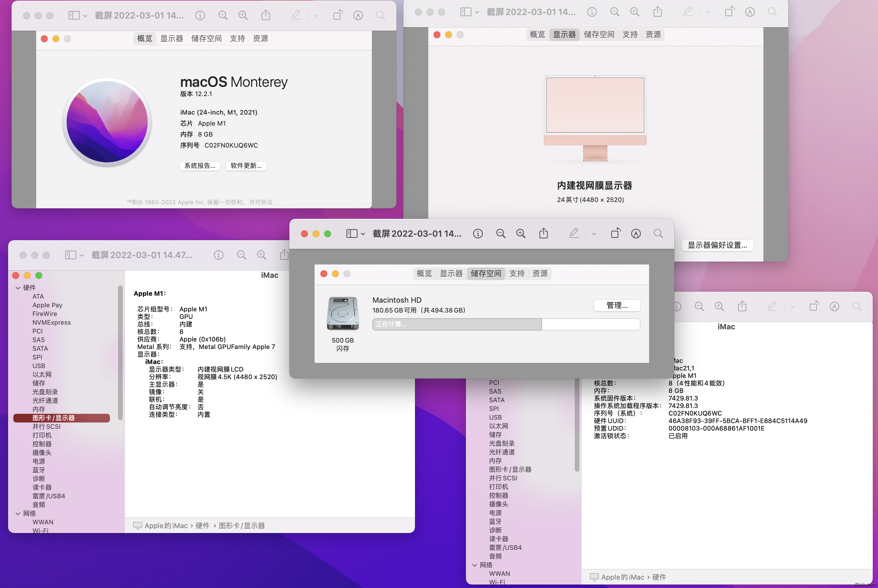This screenshot has width=878, height=588.
Task: Rotate image in front storage Preview window
Action: click(x=616, y=233)
